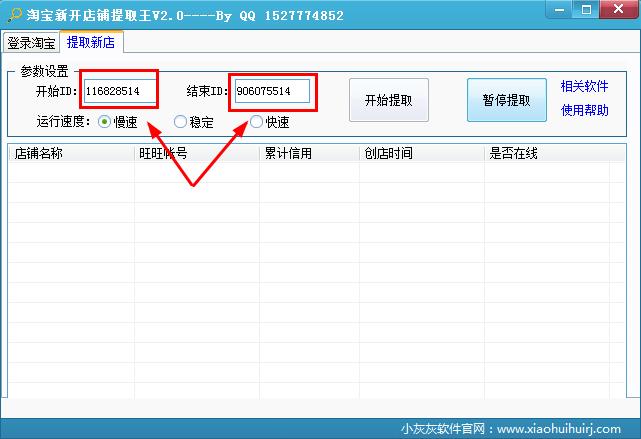Viewport: 641px width, 439px height.
Task: Close the 淘宝新开店铺提取王 window
Action: click(x=618, y=12)
